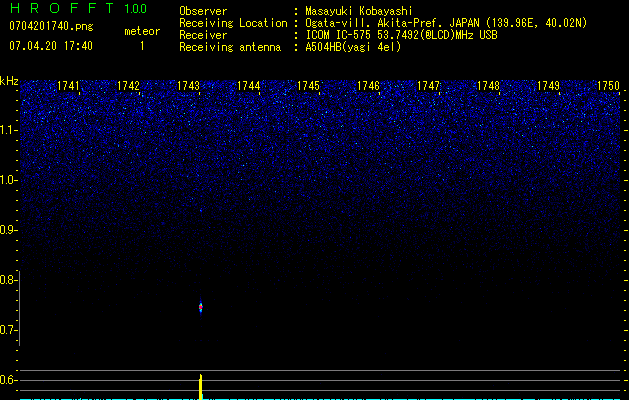Click the 1750 time marker
This screenshot has height=400, width=629.
(608, 87)
